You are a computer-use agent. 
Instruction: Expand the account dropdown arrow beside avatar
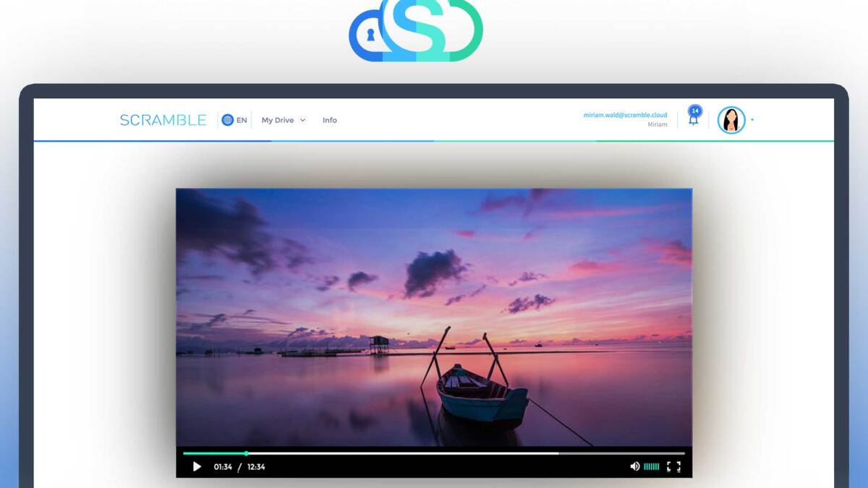(752, 120)
